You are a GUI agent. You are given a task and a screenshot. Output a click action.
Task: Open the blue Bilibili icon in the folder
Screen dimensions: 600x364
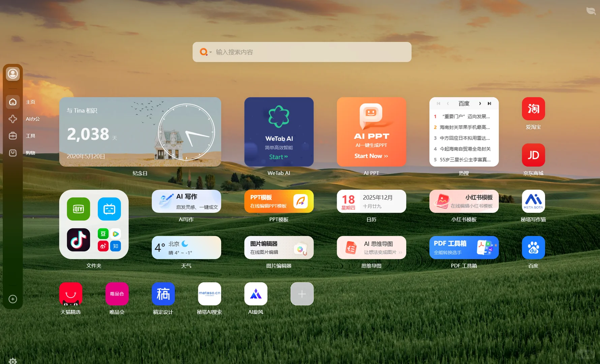coord(109,209)
